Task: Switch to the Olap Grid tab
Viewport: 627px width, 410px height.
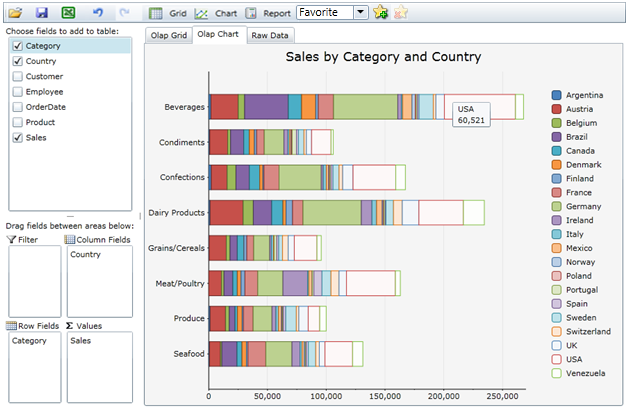Action: 168,36
